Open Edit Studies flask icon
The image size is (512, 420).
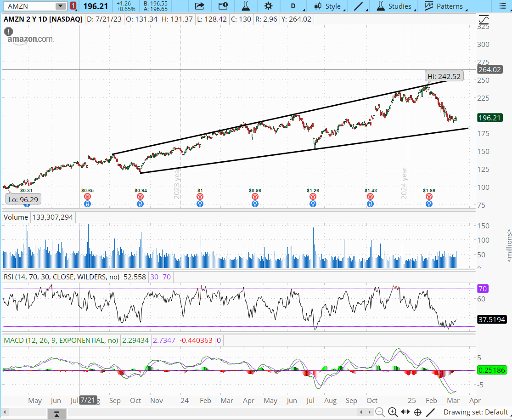(246, 6)
